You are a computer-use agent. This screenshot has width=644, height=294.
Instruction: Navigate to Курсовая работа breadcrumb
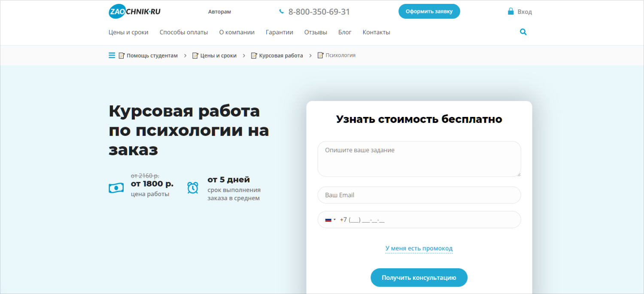[x=281, y=55]
